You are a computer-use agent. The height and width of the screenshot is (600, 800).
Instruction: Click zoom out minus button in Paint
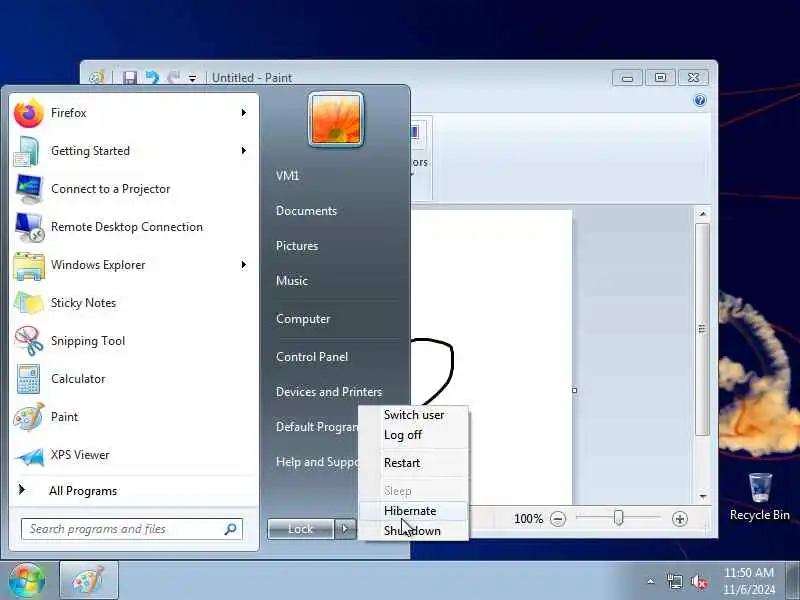[558, 519]
